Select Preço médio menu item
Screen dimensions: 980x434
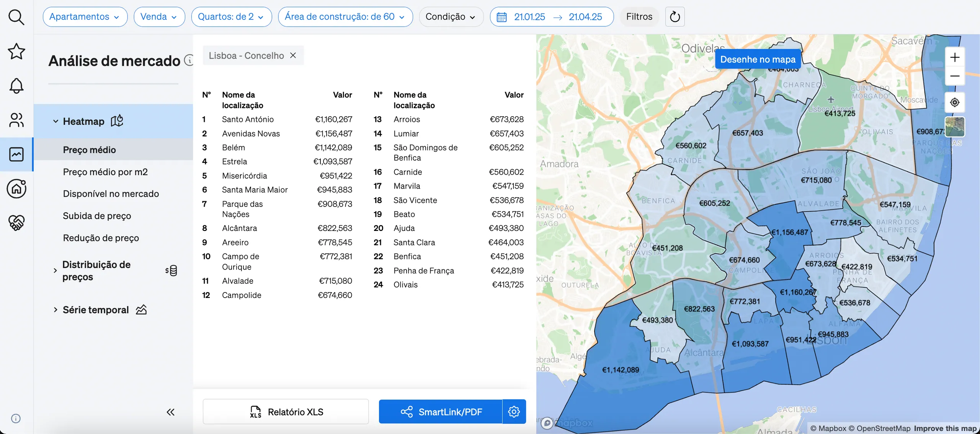click(89, 150)
